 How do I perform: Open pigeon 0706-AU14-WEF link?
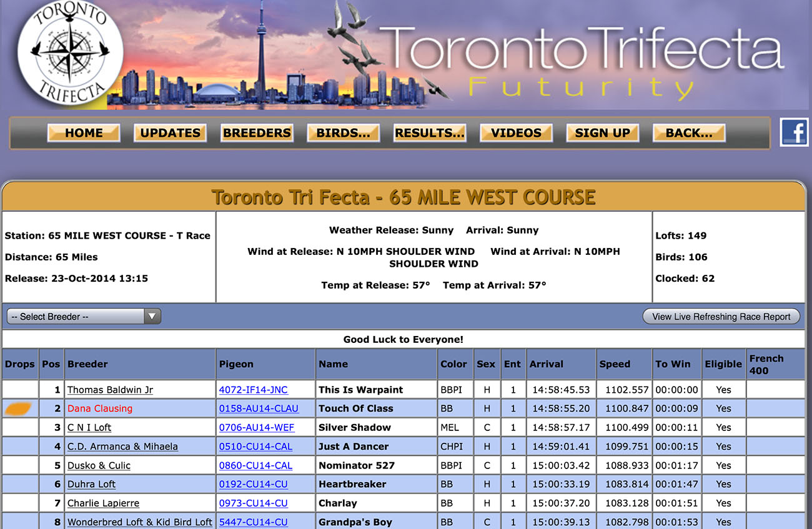(257, 428)
